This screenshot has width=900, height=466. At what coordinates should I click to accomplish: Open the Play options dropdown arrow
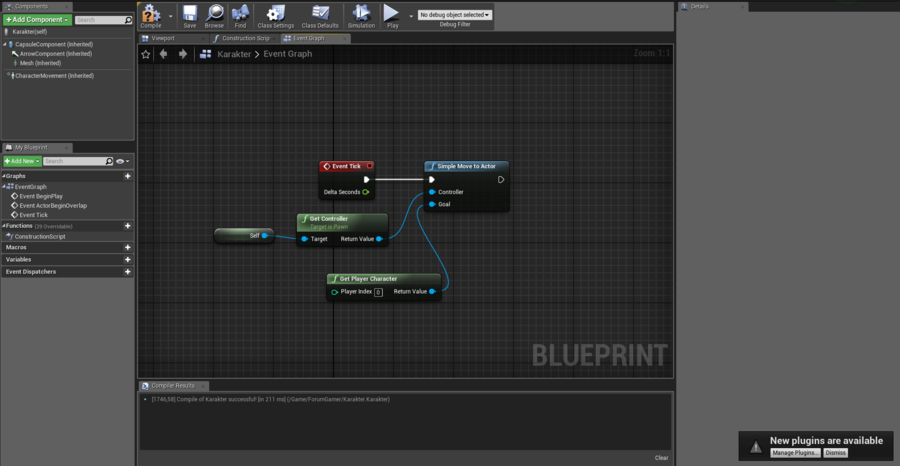tap(411, 16)
